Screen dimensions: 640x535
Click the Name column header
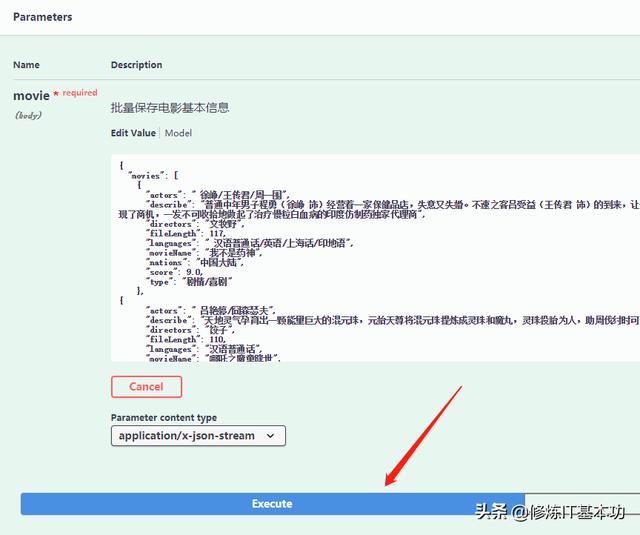click(26, 65)
